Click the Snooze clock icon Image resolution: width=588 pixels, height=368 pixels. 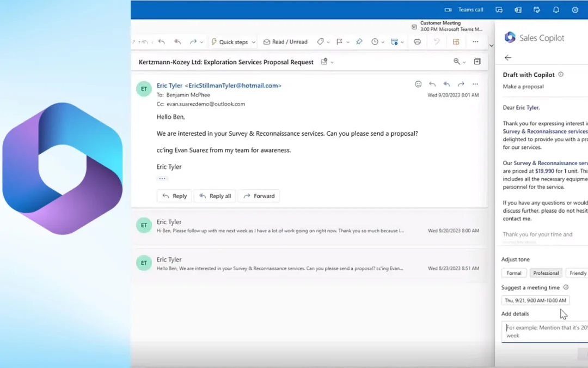pos(375,41)
